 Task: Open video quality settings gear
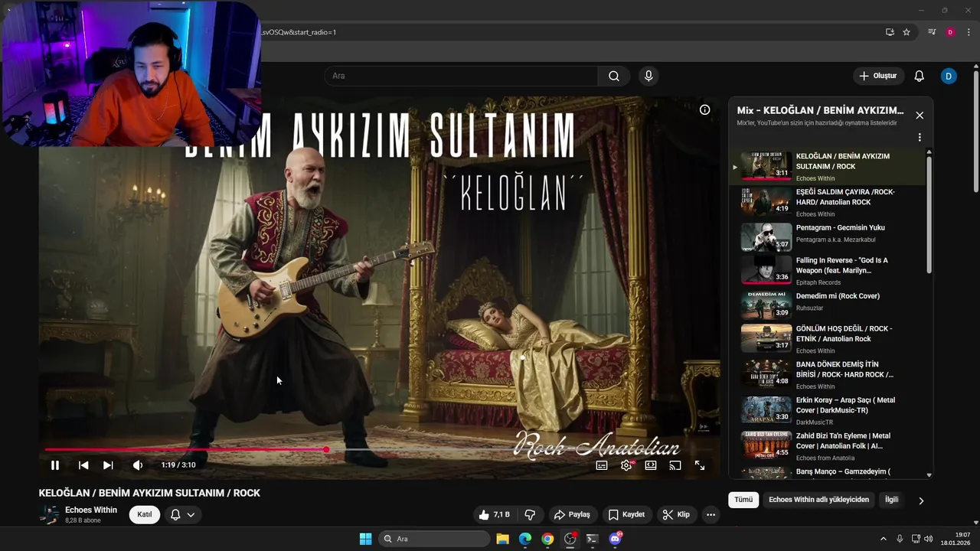626,465
